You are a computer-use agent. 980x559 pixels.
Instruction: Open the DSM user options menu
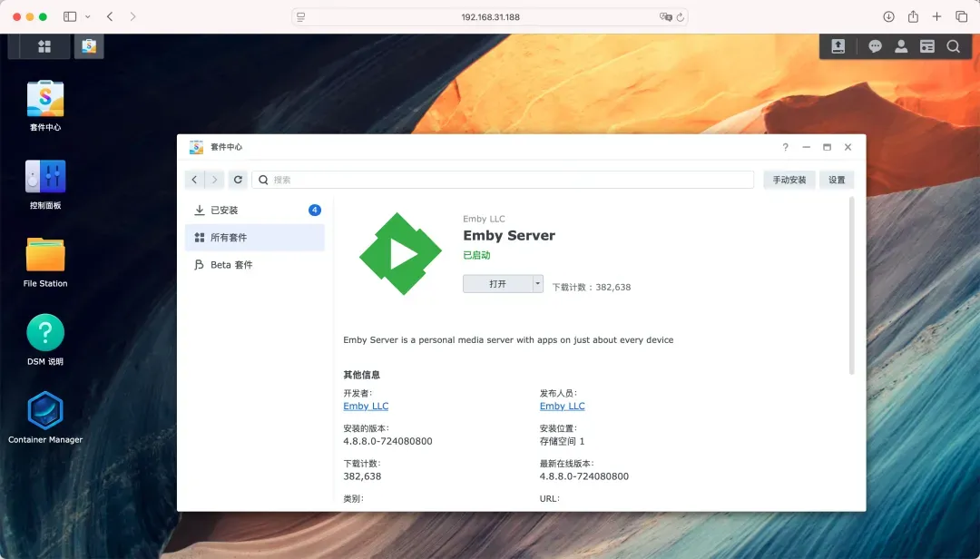901,46
